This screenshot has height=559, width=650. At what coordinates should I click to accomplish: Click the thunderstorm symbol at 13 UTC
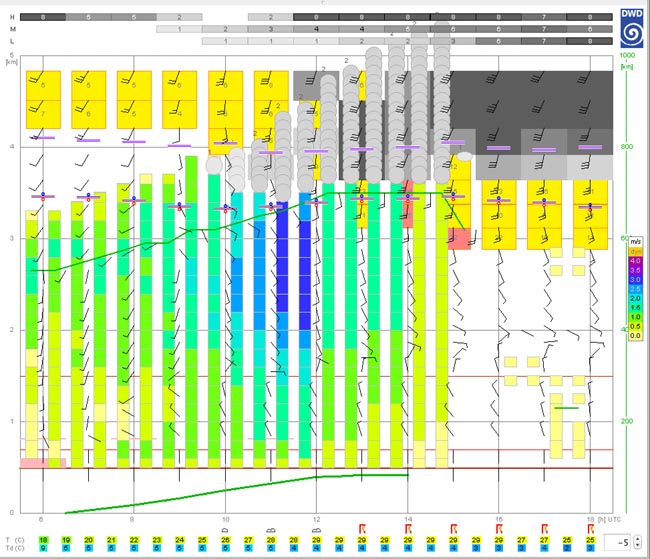(362, 529)
